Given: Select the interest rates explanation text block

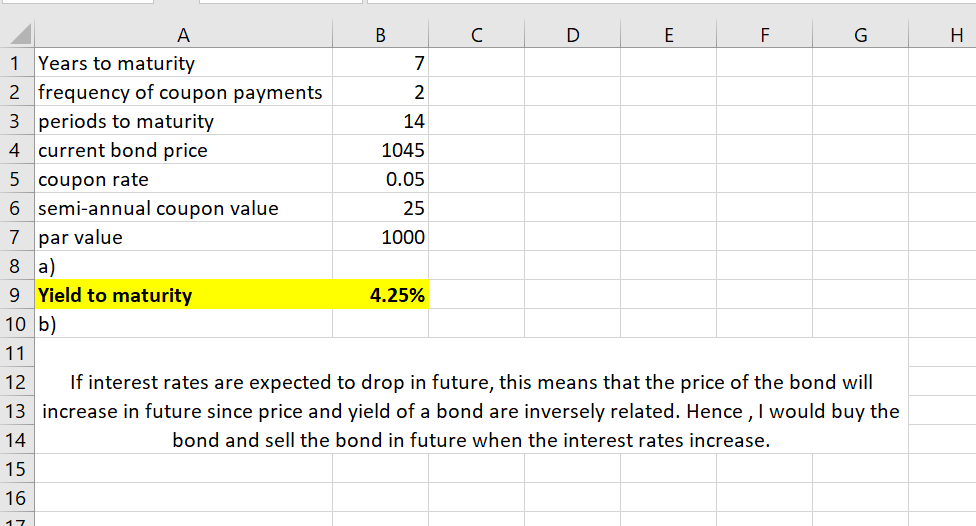Looking at the screenshot, I should click(x=471, y=411).
